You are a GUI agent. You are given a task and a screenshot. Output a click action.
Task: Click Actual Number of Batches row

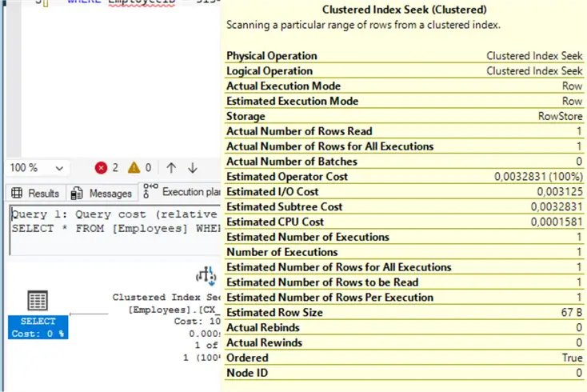[405, 162]
